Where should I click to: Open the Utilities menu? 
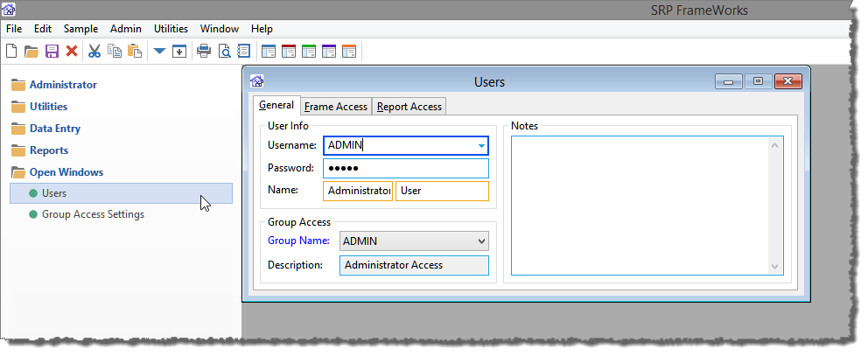point(171,29)
